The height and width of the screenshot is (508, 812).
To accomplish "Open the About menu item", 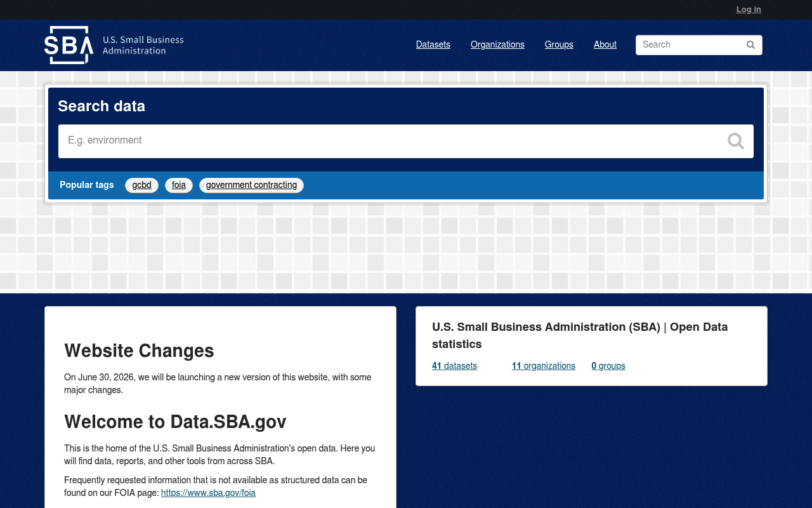I will 605,44.
